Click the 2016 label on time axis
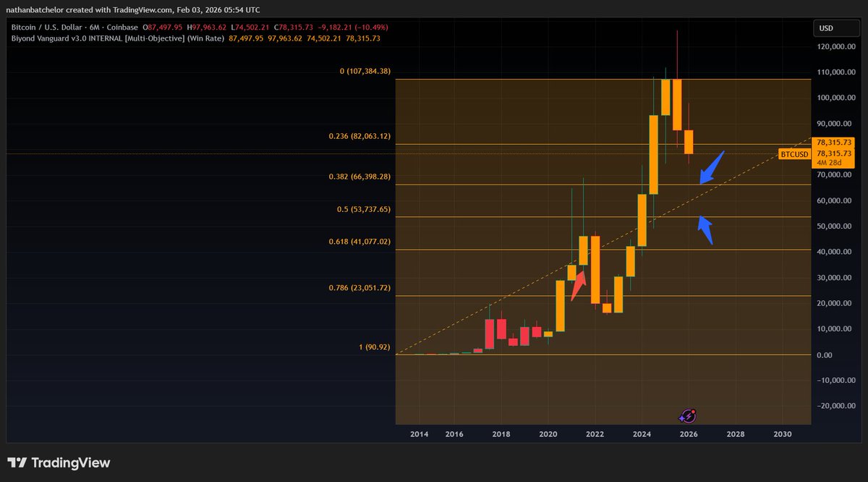Screen dimensions: 868x482 tap(454, 434)
